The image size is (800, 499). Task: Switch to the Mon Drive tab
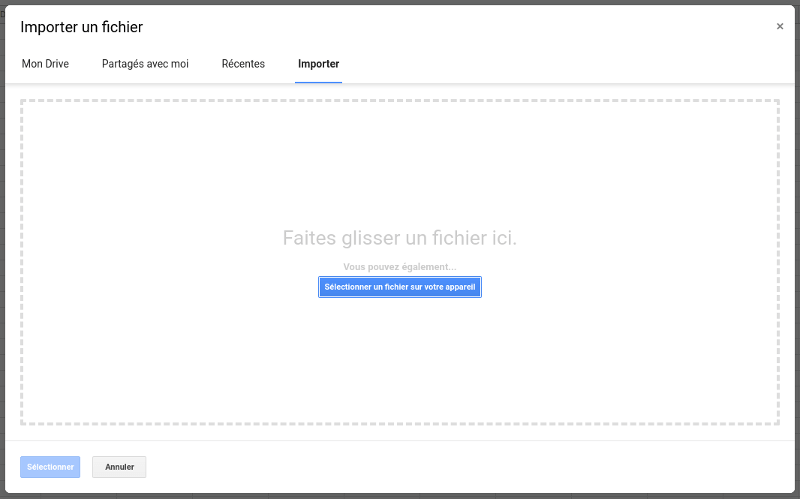coord(45,64)
